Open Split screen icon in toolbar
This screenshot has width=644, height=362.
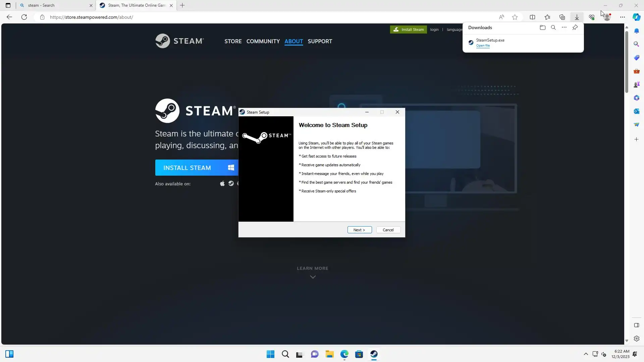tap(532, 17)
